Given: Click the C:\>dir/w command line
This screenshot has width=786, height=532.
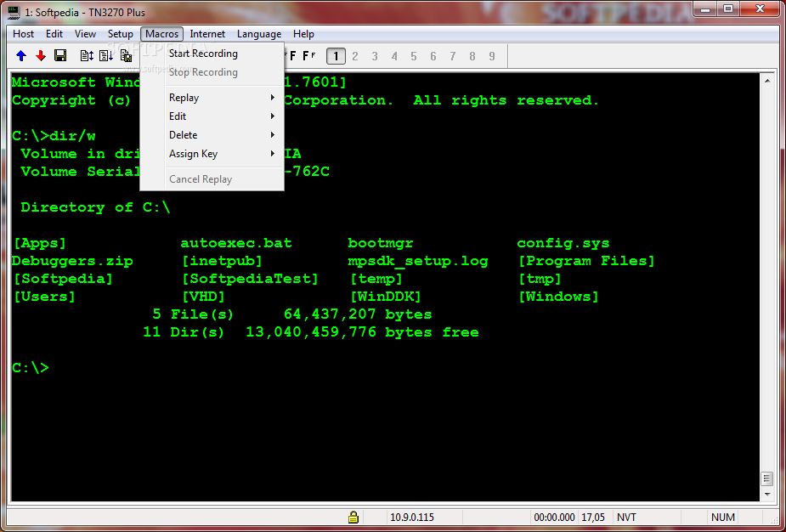Looking at the screenshot, I should (54, 136).
